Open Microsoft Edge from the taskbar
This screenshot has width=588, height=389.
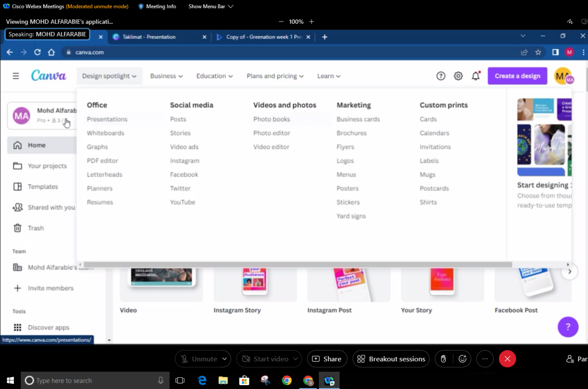202,380
